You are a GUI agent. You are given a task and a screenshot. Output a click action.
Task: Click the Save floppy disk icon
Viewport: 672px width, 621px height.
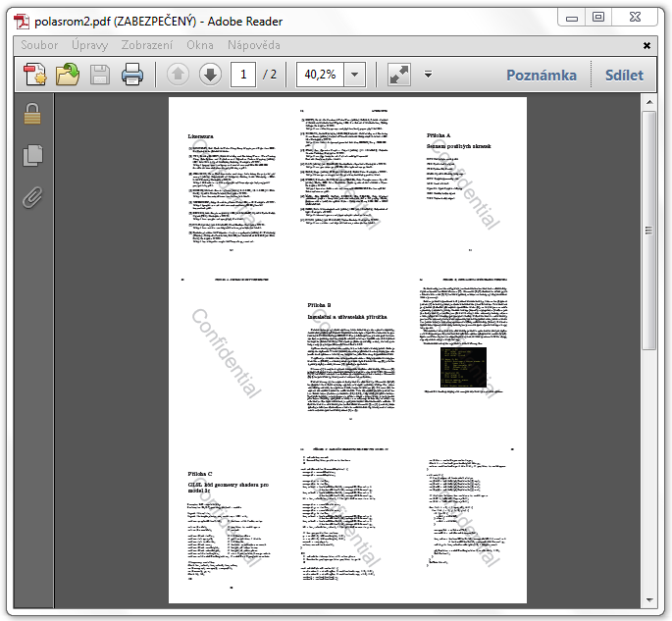coord(100,75)
